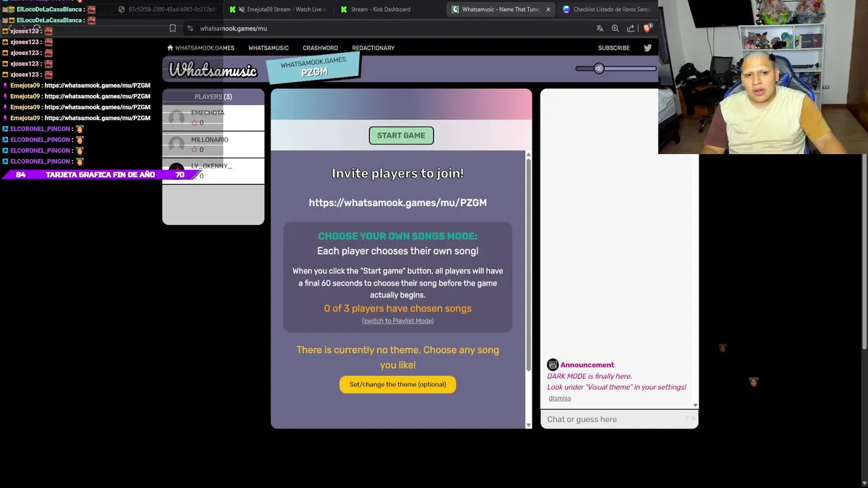Click the address bar URL whatsamook.games/mu
The height and width of the screenshot is (488, 868).
pyautogui.click(x=233, y=28)
